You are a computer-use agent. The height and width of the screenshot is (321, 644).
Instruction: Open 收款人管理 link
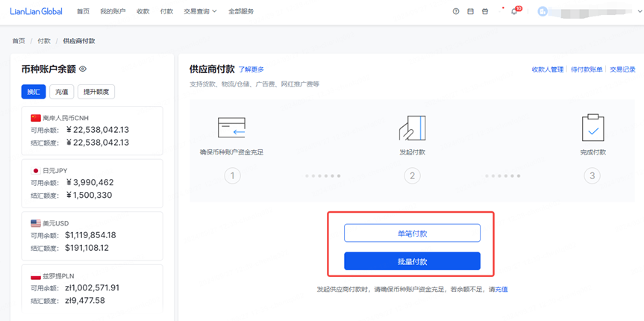(x=548, y=69)
